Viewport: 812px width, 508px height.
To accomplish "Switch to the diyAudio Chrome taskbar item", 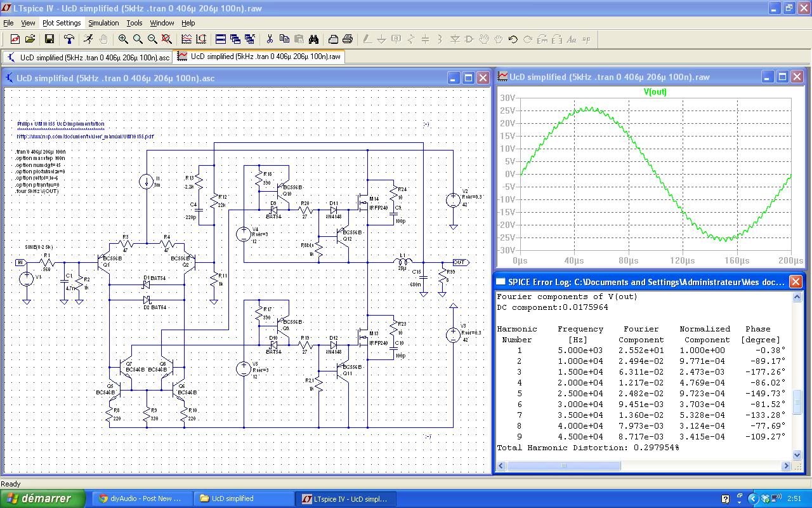I will [x=141, y=498].
